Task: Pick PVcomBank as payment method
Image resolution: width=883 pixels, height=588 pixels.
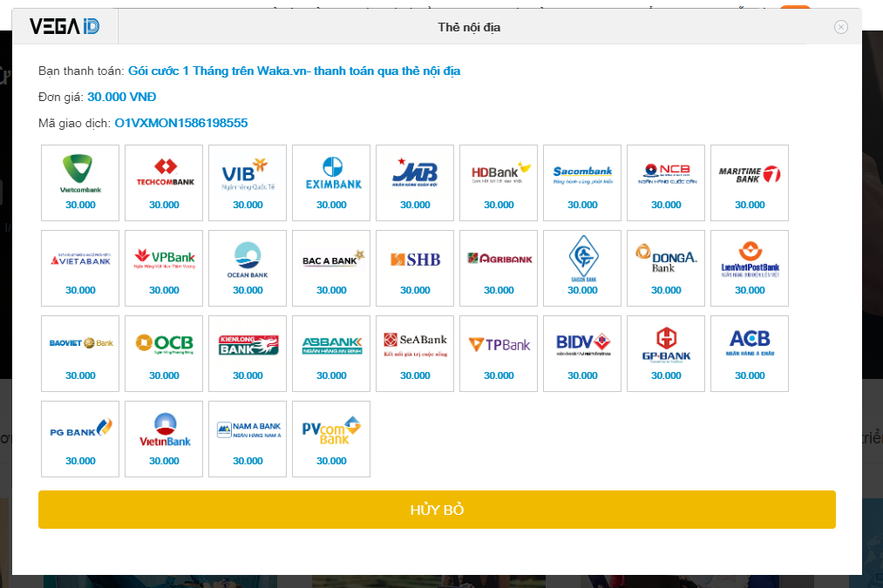Action: (331, 438)
